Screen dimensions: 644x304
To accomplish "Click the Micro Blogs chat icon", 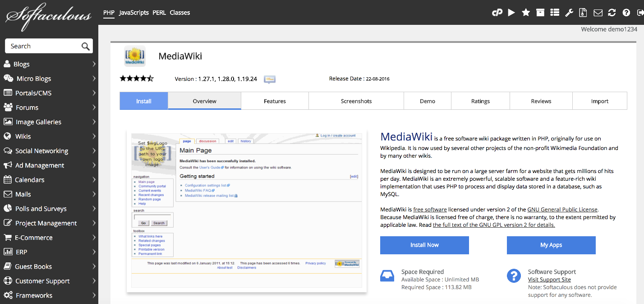I will 8,78.
